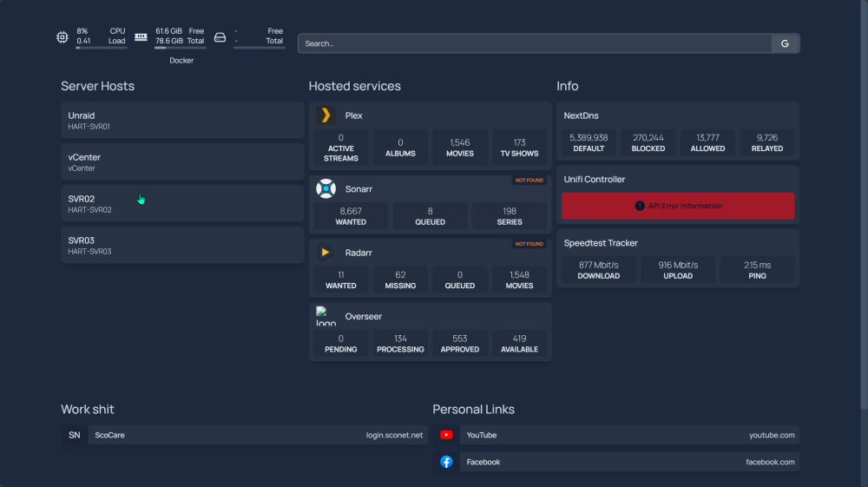This screenshot has width=868, height=487.
Task: Click the page vertical scrollbar
Action: tap(865, 205)
